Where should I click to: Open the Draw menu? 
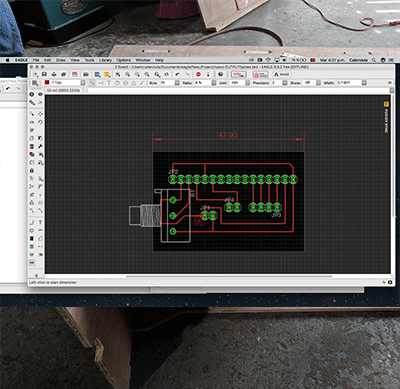click(x=61, y=60)
